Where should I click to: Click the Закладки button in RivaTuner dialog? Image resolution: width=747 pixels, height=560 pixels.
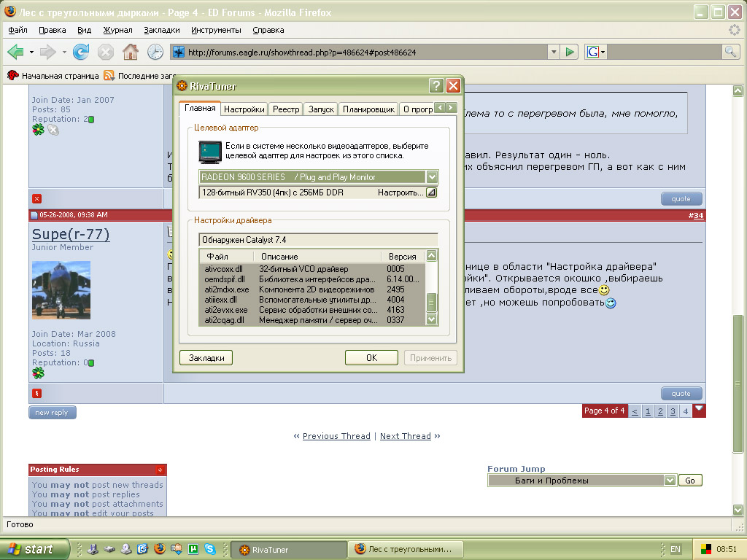pos(206,357)
